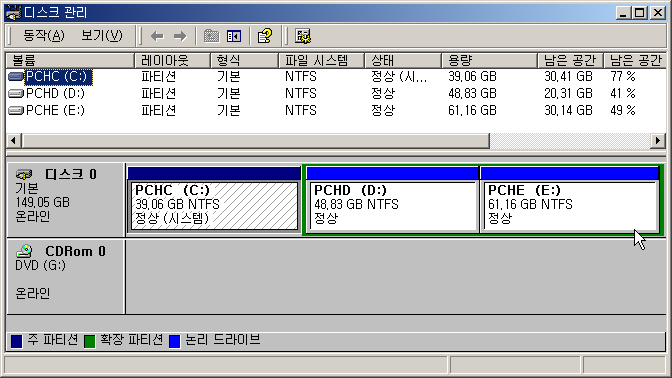Viewport: 672px width, 378px height.
Task: Click the Disk Management title bar icon
Action: [13, 12]
